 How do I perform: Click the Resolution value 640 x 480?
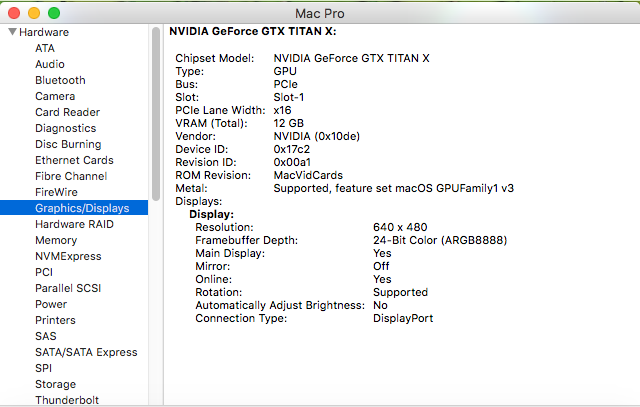point(400,227)
